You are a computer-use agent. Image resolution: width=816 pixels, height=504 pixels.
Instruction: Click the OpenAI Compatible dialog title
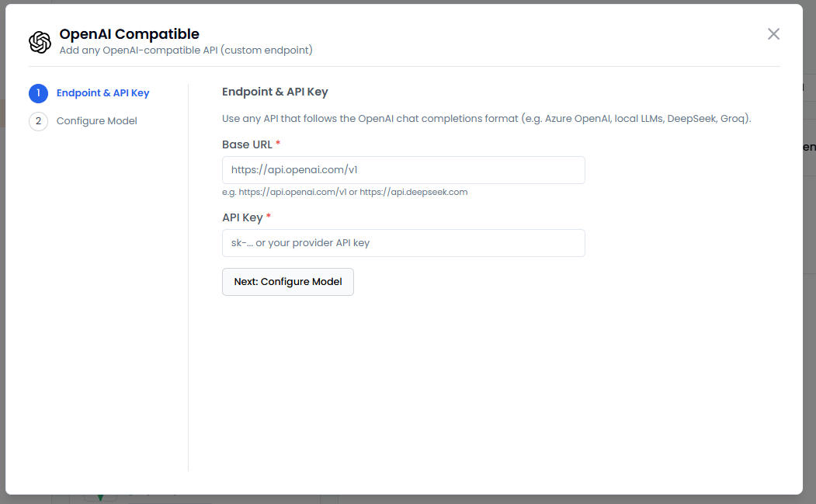pyautogui.click(x=129, y=34)
